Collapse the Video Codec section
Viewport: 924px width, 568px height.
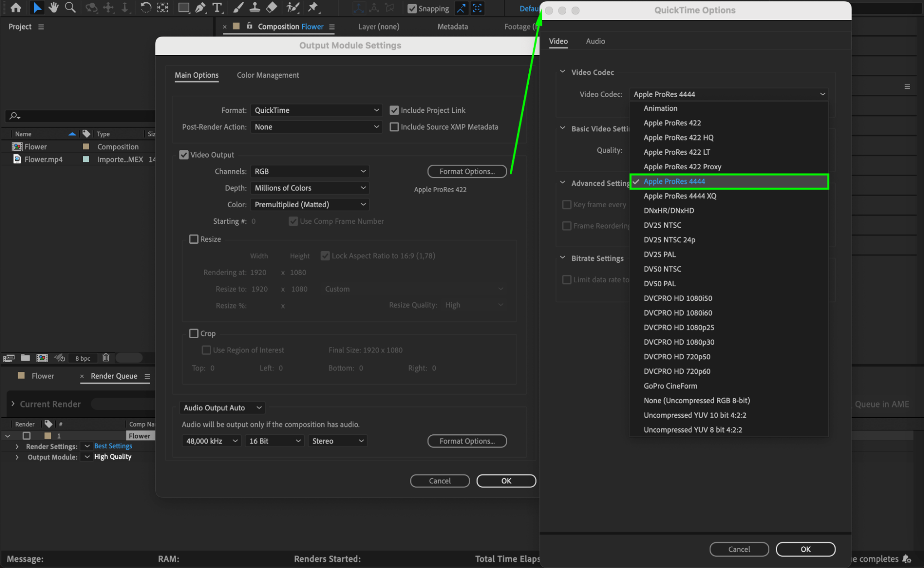563,72
